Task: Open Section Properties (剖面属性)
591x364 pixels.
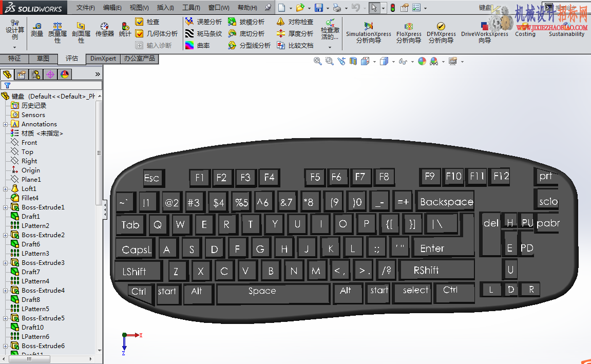Action: (81, 32)
